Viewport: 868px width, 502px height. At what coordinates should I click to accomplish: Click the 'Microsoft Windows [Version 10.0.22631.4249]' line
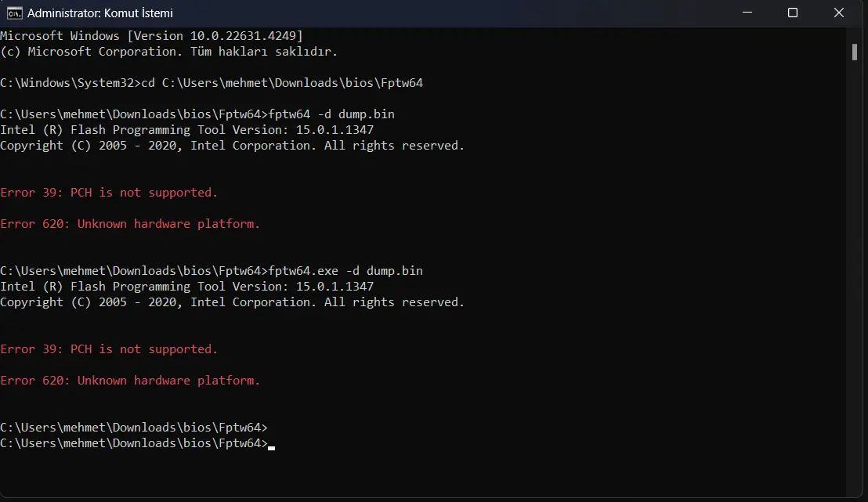coord(152,36)
